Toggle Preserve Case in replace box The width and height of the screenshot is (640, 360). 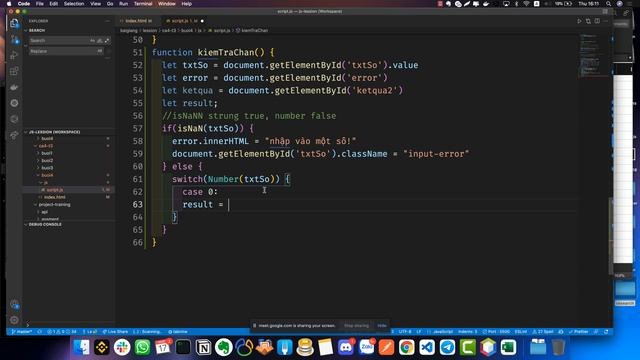(100, 51)
